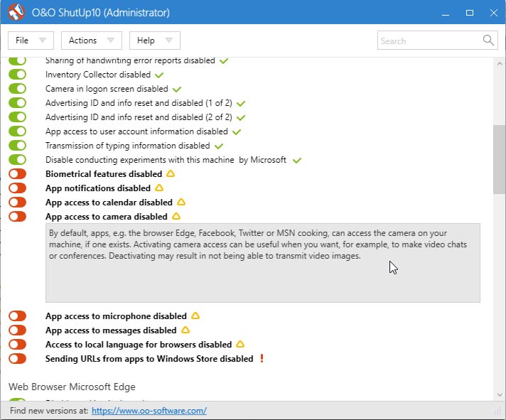Click 'Web Browser Microsoft Edge' section heading
Image resolution: width=506 pixels, height=420 pixels.
tap(72, 387)
